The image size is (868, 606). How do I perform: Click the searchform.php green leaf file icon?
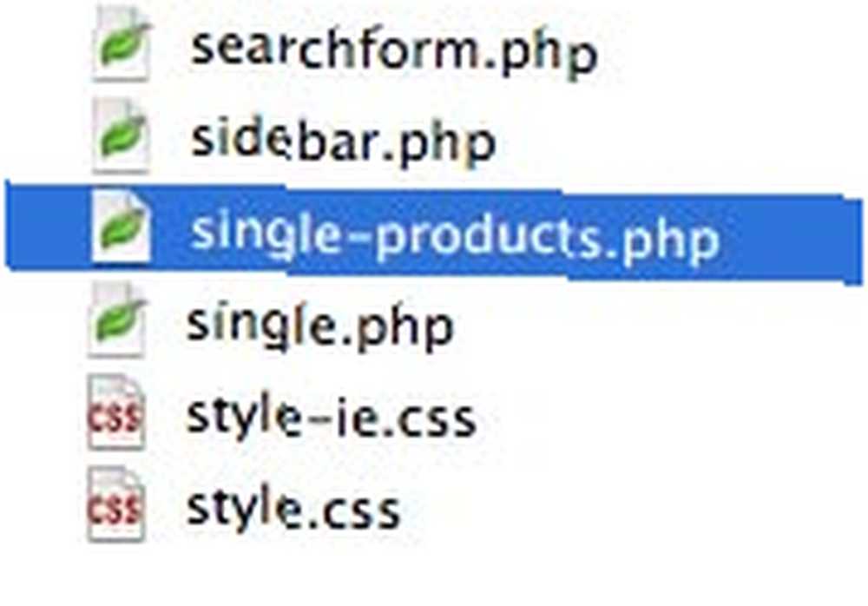121,44
